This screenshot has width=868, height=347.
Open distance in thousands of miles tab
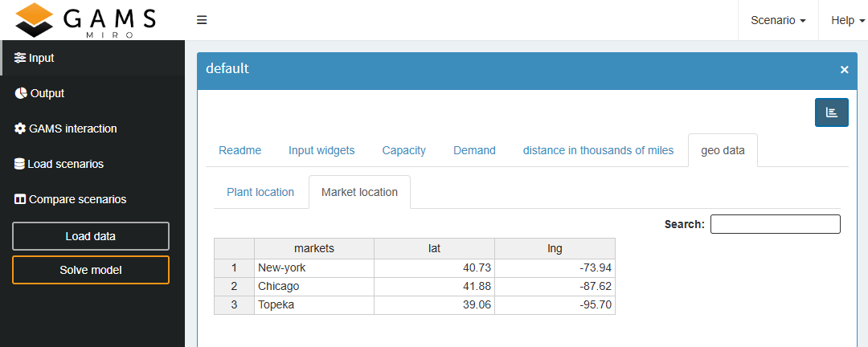(x=598, y=150)
